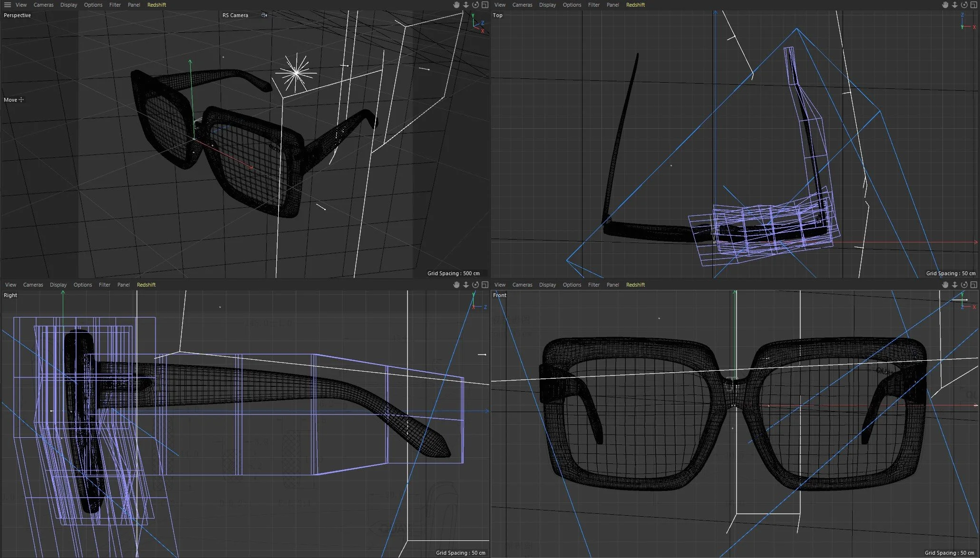980x558 pixels.
Task: Click the move crosshair icon next to Move
Action: pos(21,100)
